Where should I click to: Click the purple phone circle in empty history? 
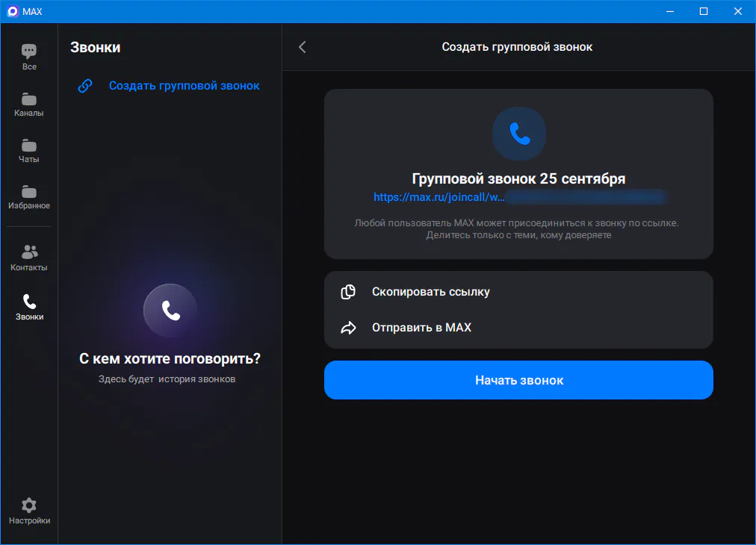click(170, 311)
